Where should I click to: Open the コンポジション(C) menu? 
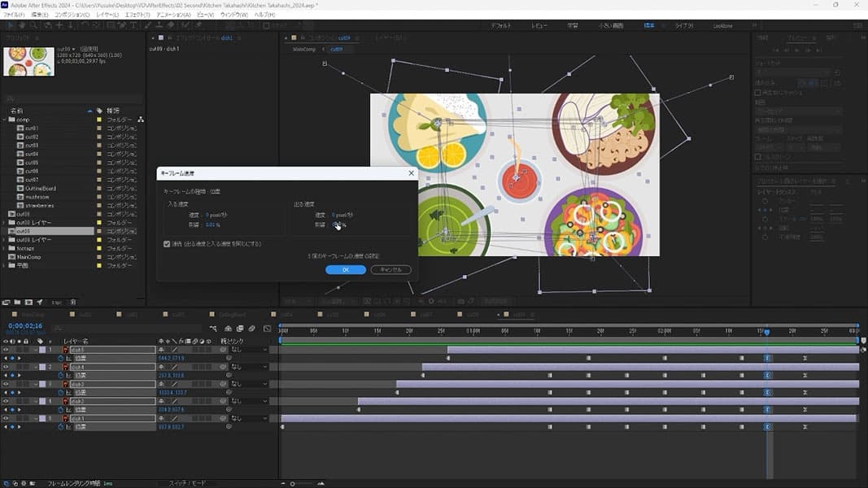(72, 15)
